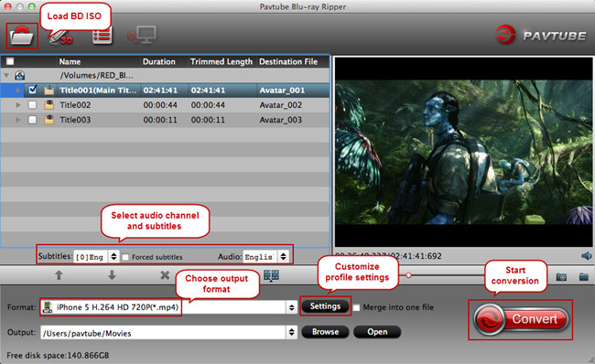Click the video preview image
The width and height of the screenshot is (595, 364).
point(464,152)
